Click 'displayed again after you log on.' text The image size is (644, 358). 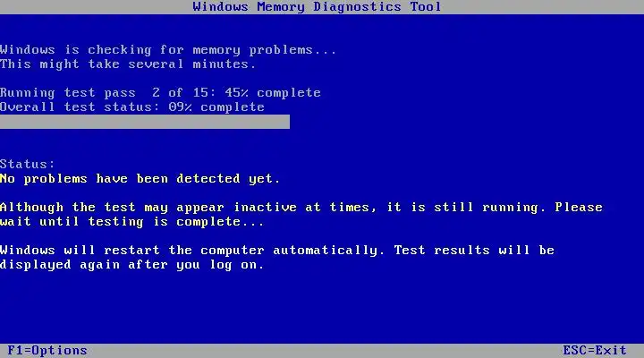pyautogui.click(x=131, y=265)
